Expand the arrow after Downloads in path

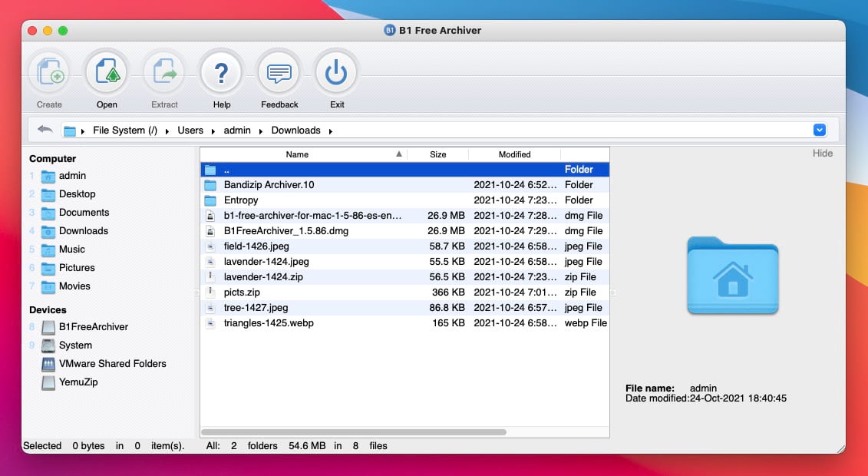point(331,131)
